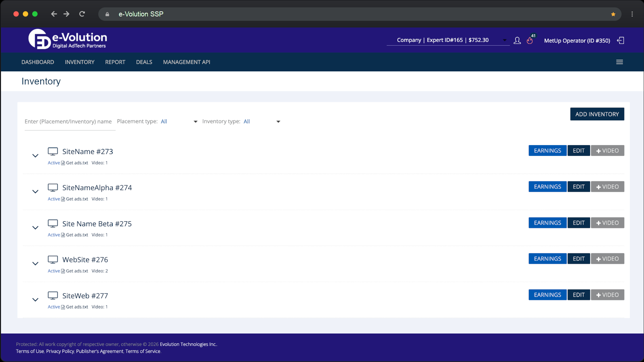Click the monitor icon for WebSite #276
This screenshot has width=644, height=362.
pyautogui.click(x=53, y=259)
